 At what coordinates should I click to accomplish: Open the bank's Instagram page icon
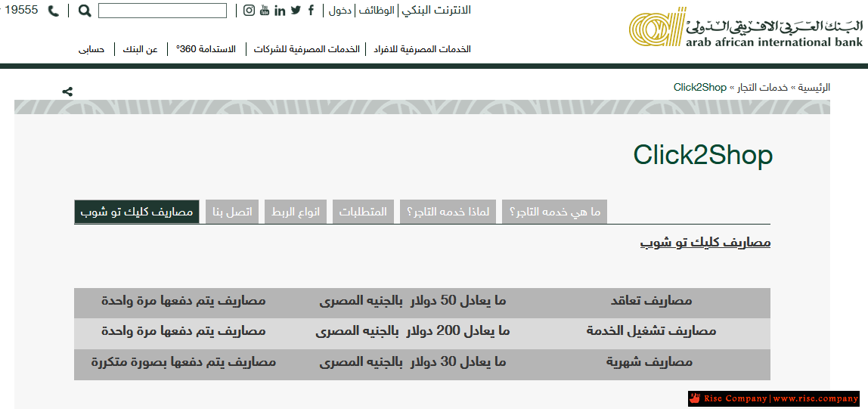point(249,10)
